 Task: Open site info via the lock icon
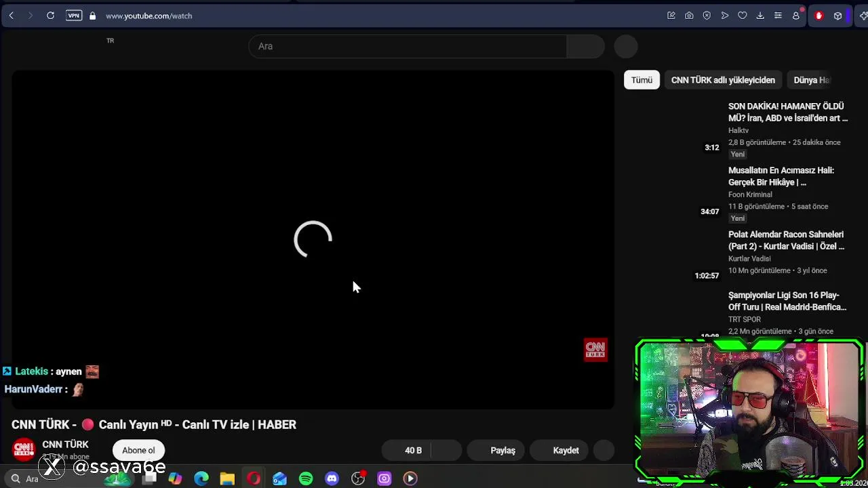92,16
